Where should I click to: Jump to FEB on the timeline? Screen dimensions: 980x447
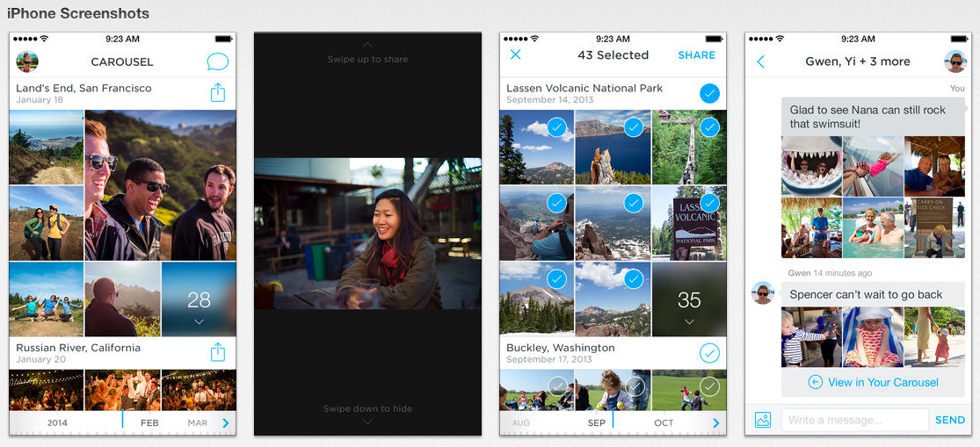tap(149, 422)
